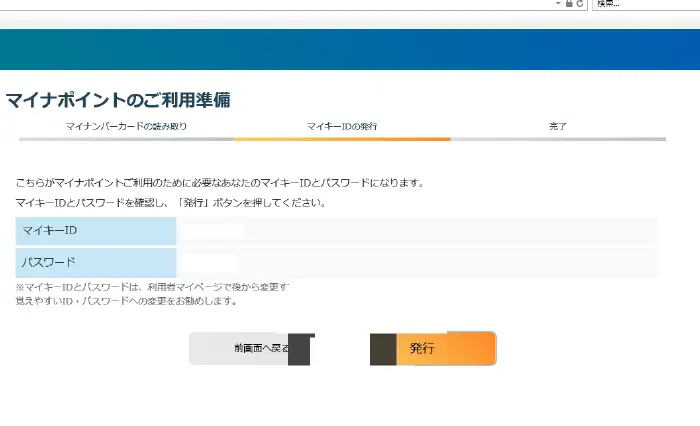The height and width of the screenshot is (426, 700).
Task: Click the text 覚えやすいID・パスワードへの変更をお勧めします
Action: (x=126, y=301)
